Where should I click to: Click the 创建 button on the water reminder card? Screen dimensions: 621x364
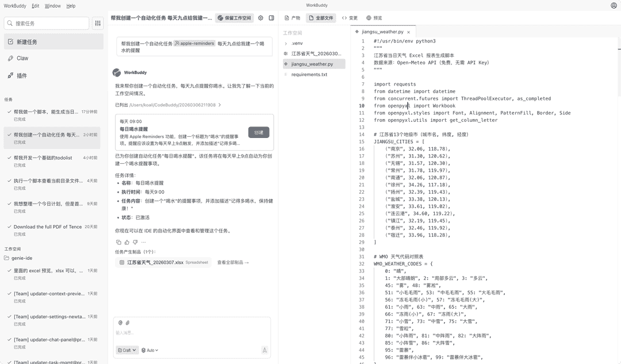point(258,131)
